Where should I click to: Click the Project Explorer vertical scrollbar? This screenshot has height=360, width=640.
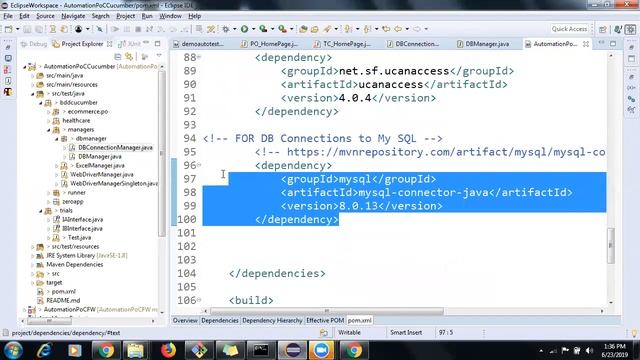[x=162, y=153]
